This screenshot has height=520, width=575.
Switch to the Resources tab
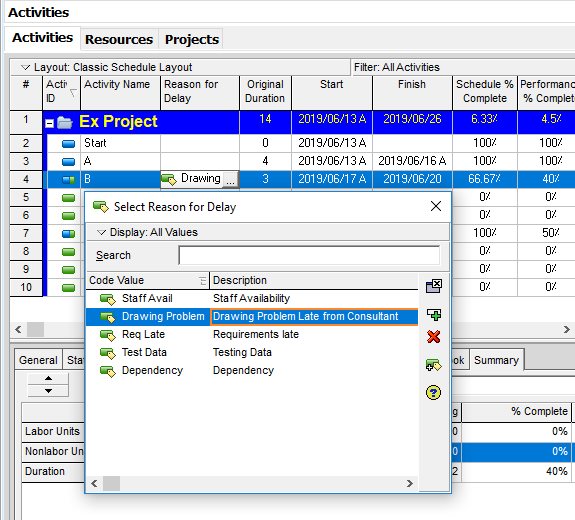119,39
